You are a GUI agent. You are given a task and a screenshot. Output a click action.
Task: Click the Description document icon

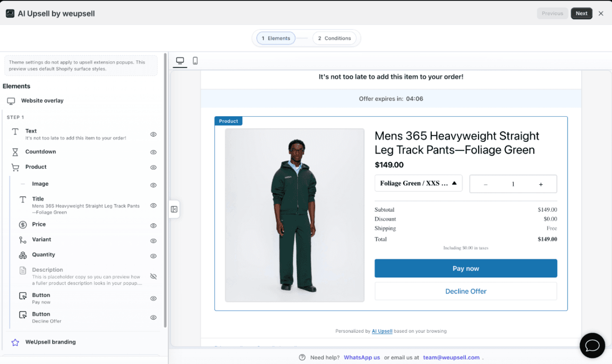point(23,271)
